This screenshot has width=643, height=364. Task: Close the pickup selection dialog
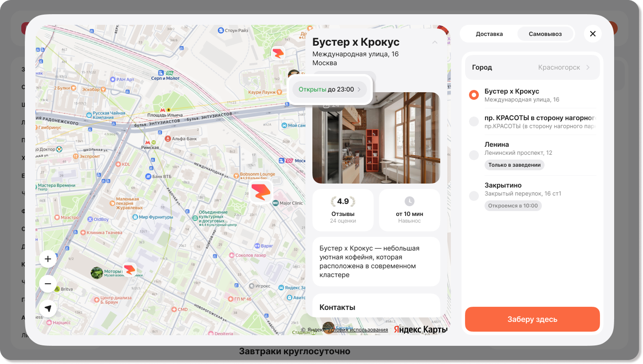(x=593, y=34)
